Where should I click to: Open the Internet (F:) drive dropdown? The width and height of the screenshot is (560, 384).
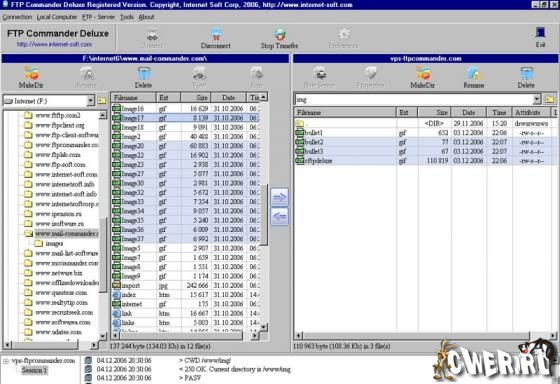coord(91,101)
